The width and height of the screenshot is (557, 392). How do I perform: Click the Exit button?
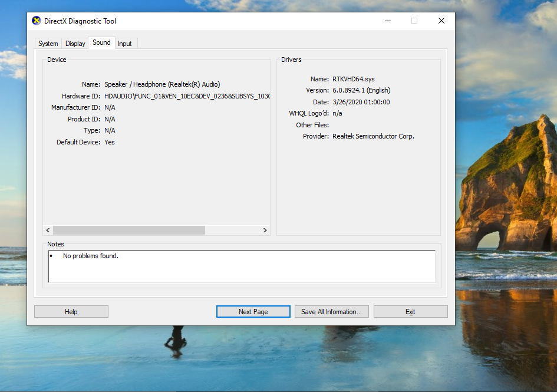coord(410,312)
